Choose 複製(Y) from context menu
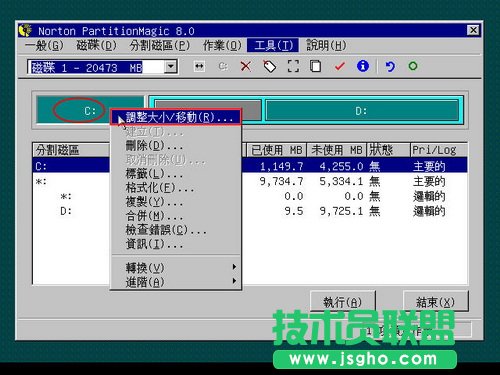The height and width of the screenshot is (375, 500). click(x=176, y=202)
